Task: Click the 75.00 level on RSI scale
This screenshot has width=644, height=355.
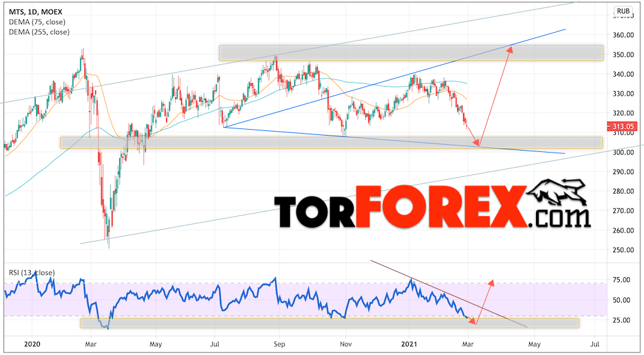Action: 620,280
